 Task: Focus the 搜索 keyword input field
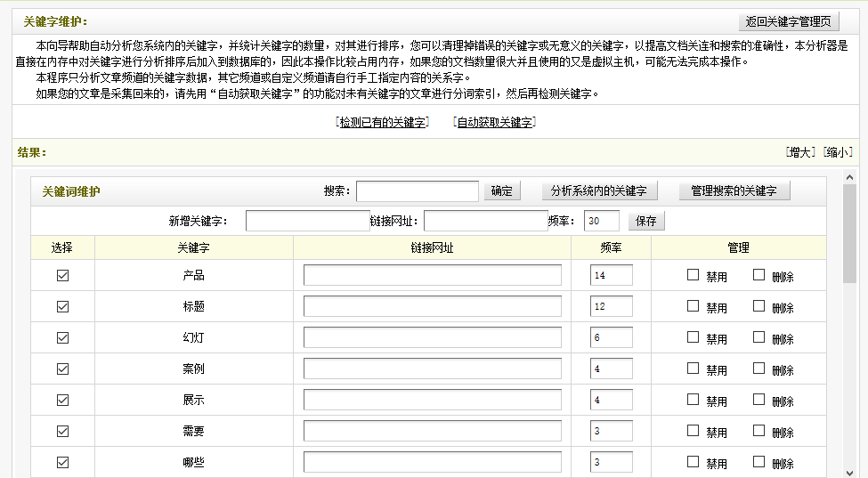(x=418, y=191)
